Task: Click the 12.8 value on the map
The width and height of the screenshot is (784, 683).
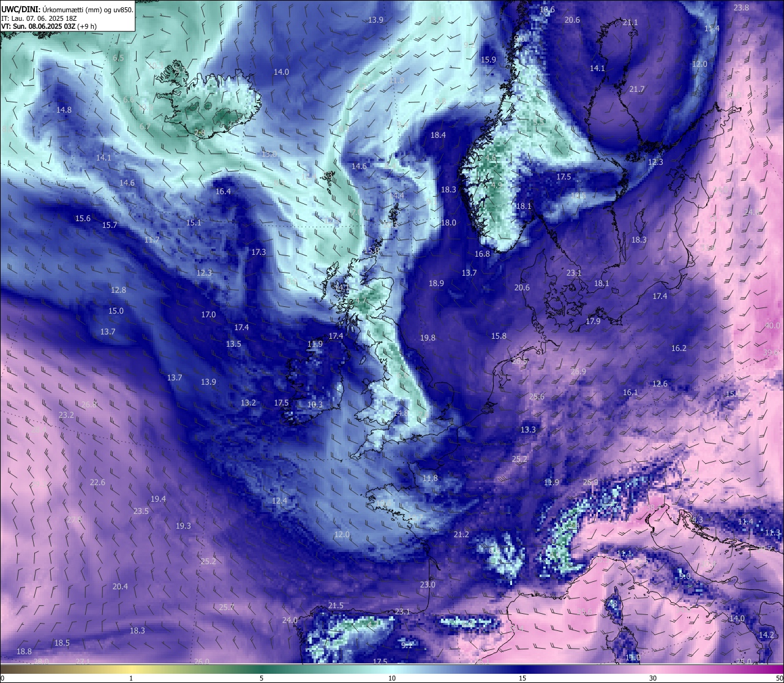Action: [118, 290]
